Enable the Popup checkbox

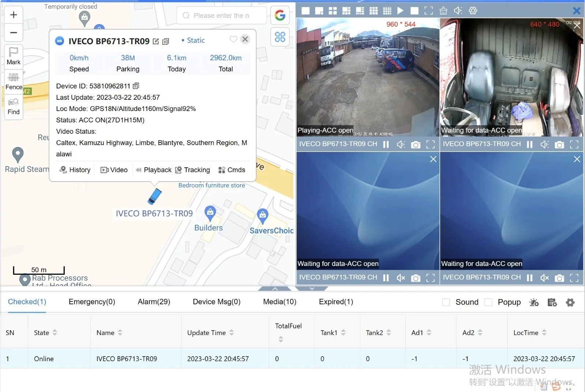tap(488, 302)
